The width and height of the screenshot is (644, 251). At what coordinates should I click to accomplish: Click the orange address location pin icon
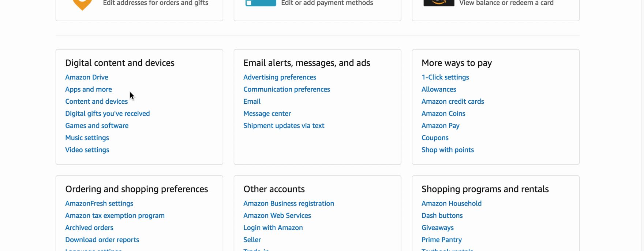[82, 4]
